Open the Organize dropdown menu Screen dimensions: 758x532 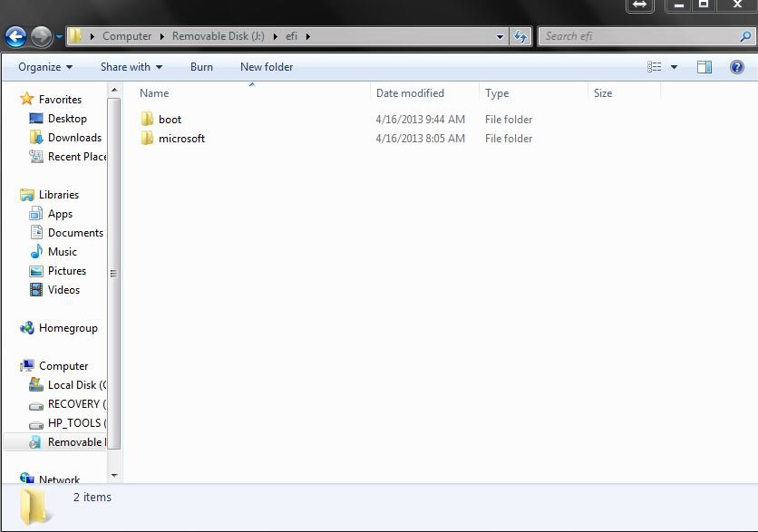(43, 66)
